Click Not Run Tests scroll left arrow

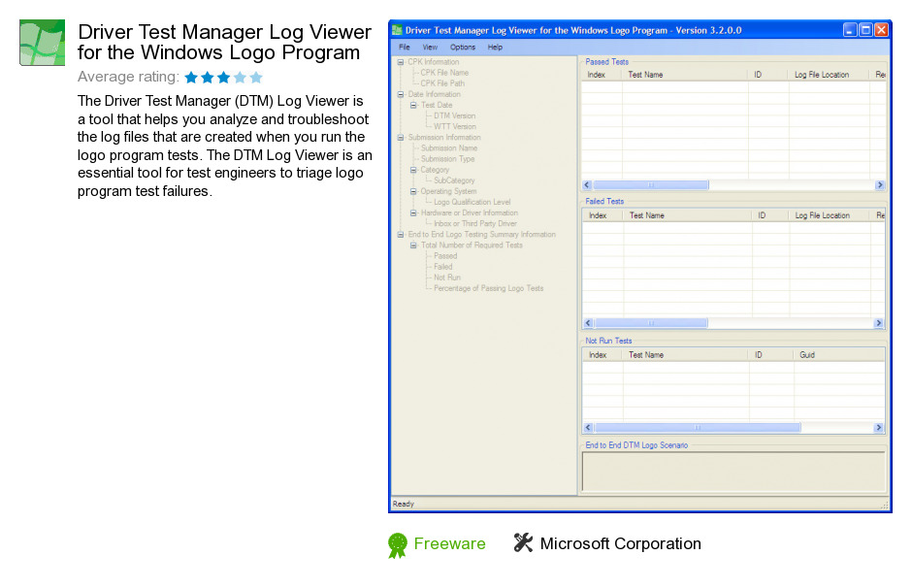click(x=589, y=428)
